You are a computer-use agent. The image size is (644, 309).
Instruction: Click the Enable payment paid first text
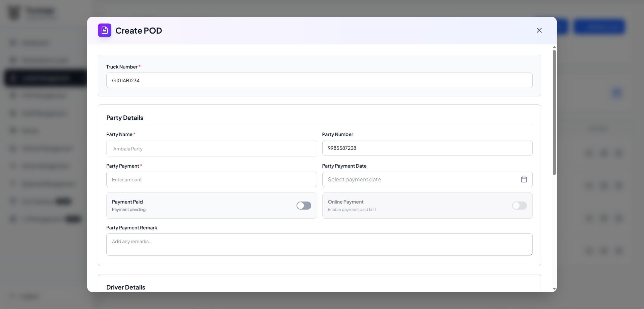(352, 210)
